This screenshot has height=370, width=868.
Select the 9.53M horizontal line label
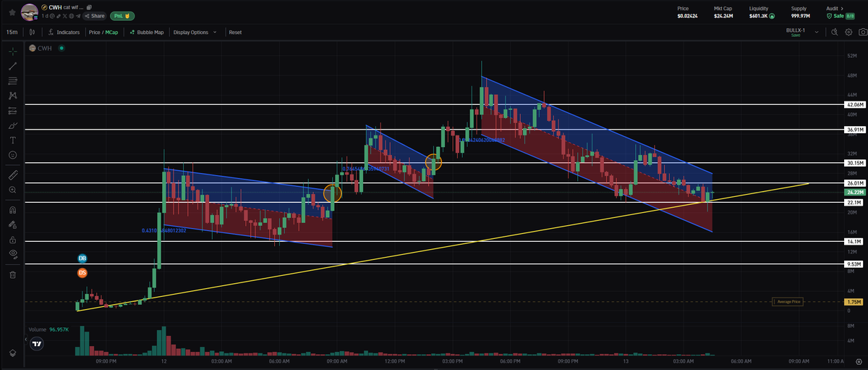pyautogui.click(x=854, y=264)
